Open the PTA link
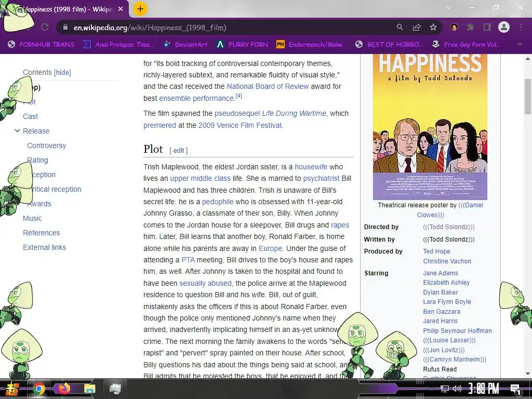The image size is (532, 399). [x=188, y=260]
